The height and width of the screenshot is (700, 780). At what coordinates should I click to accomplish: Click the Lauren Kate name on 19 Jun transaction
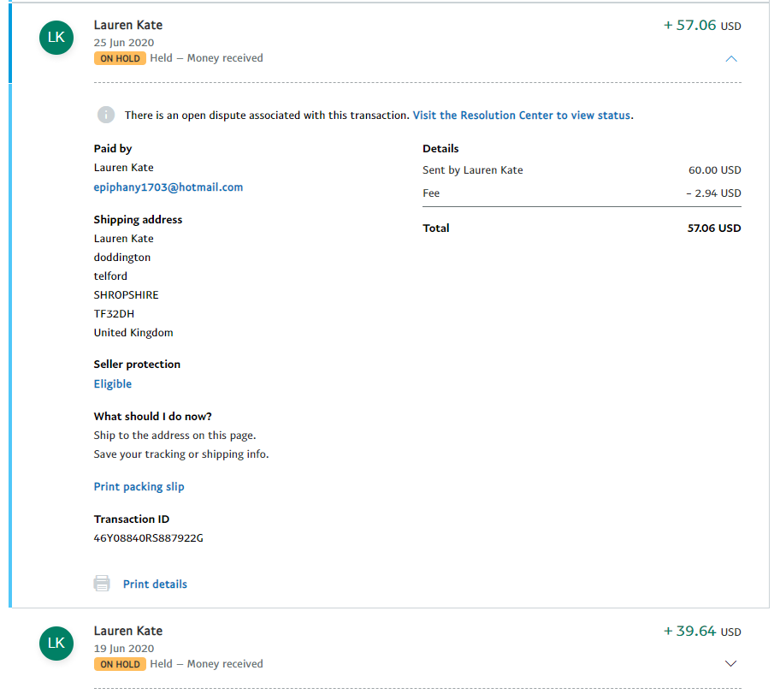[x=128, y=631]
